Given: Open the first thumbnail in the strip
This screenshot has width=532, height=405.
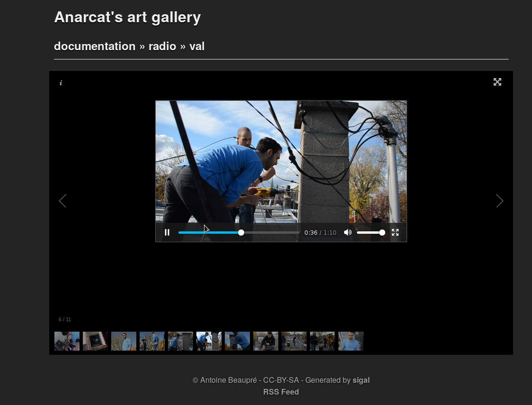Looking at the screenshot, I should [67, 341].
